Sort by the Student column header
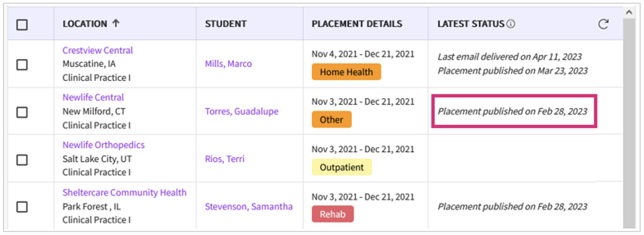Viewport: 644px width, 235px height. coord(226,24)
